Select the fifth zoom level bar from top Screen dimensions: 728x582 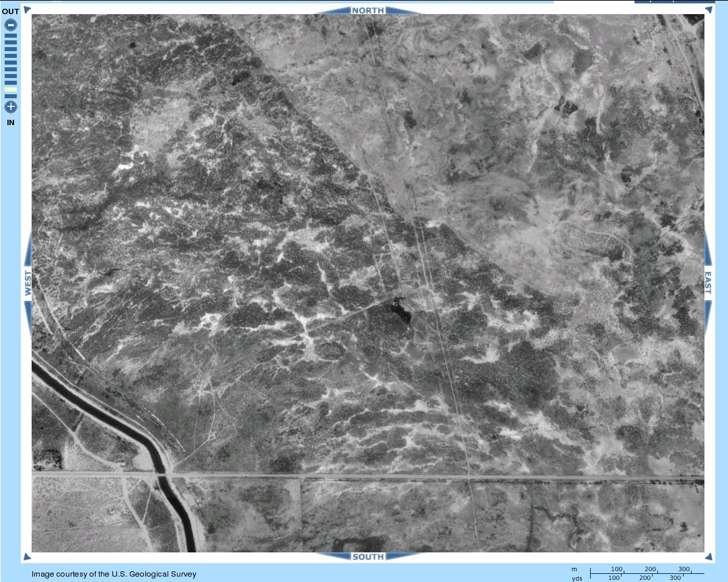(11, 63)
